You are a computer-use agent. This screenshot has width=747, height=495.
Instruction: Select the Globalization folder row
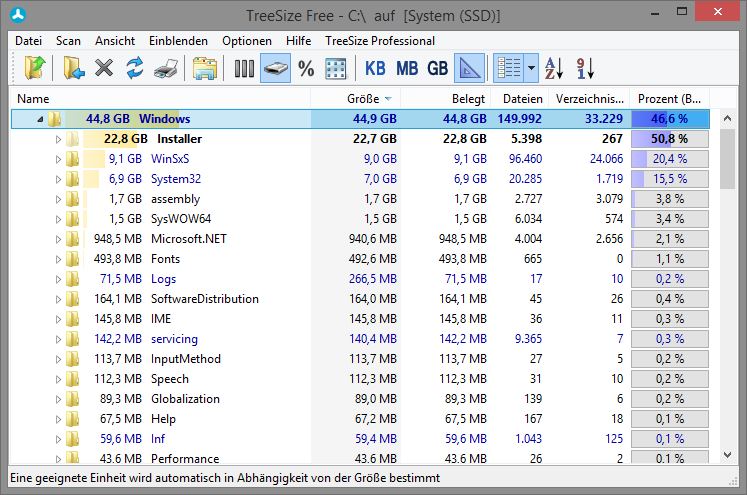tap(360, 399)
